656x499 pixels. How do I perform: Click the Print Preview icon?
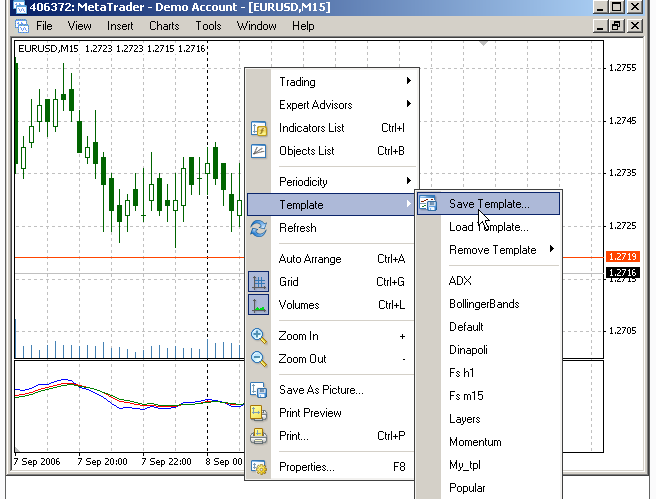[259, 413]
